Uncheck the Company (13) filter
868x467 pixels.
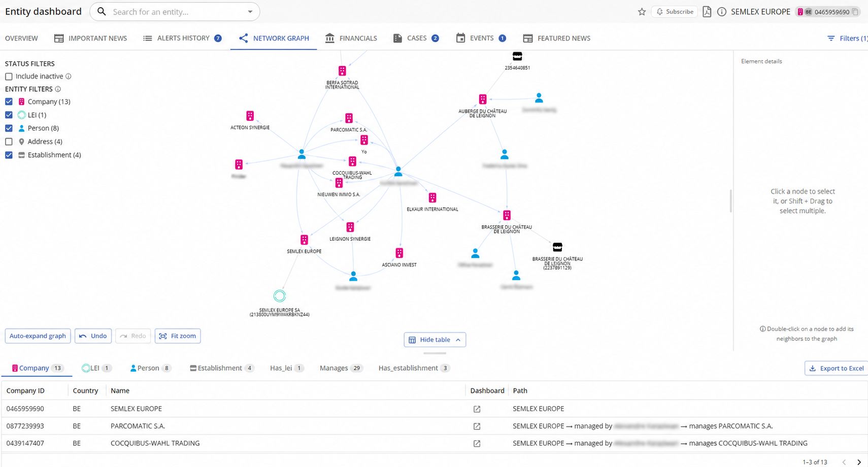[9, 102]
